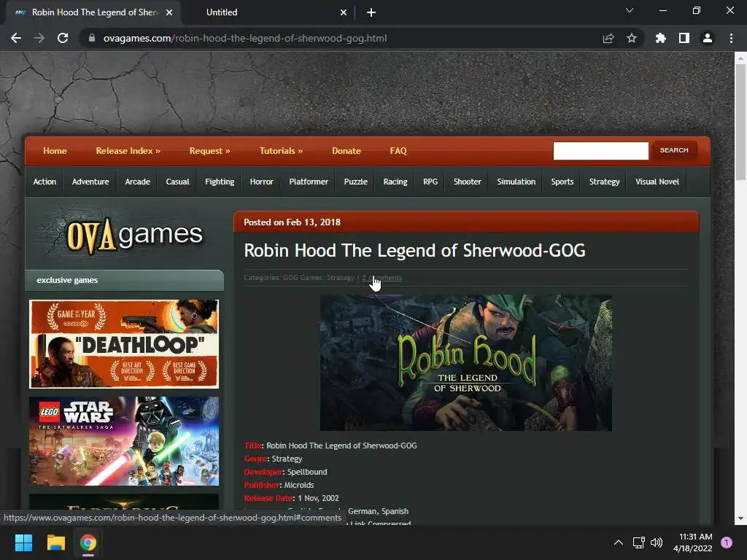Viewport: 747px width, 560px height.
Task: Open the volume control in system tray
Action: pos(657,542)
